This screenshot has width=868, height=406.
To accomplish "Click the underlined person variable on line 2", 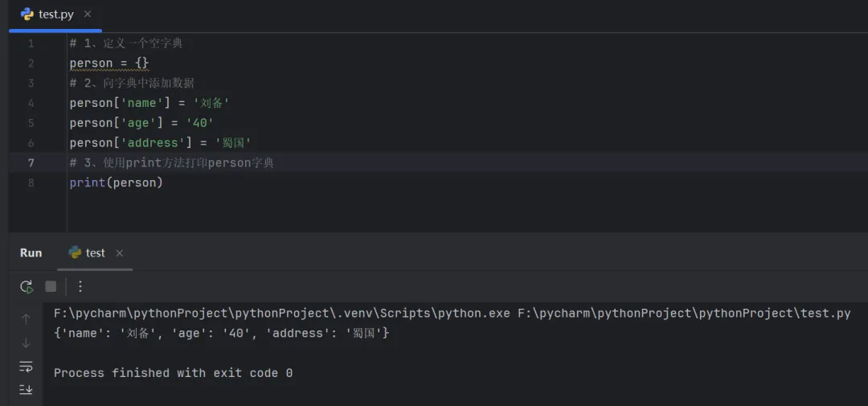I will 91,63.
